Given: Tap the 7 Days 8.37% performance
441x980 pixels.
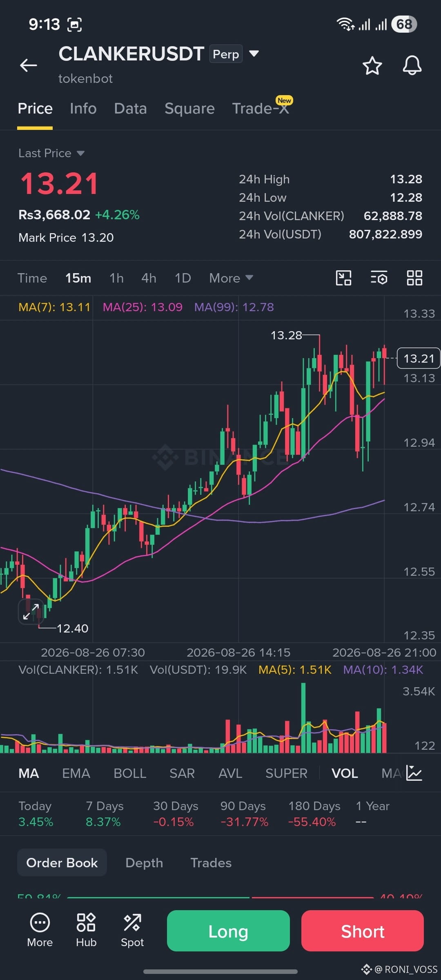Looking at the screenshot, I should point(105,813).
